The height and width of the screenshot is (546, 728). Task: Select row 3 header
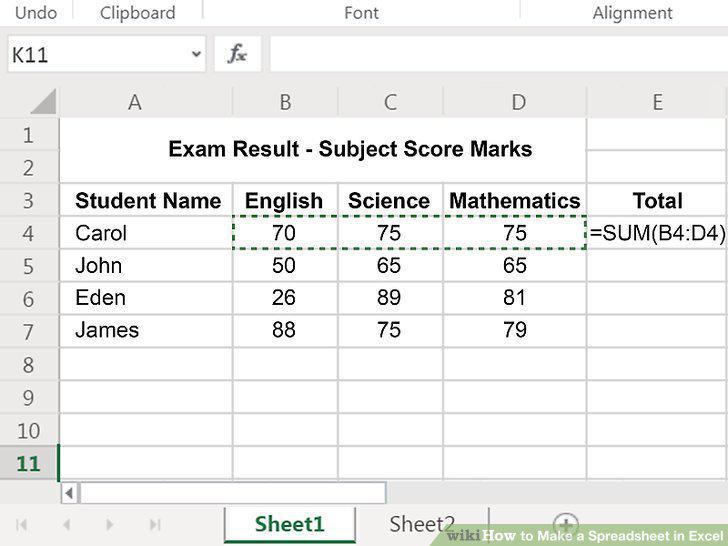click(29, 200)
